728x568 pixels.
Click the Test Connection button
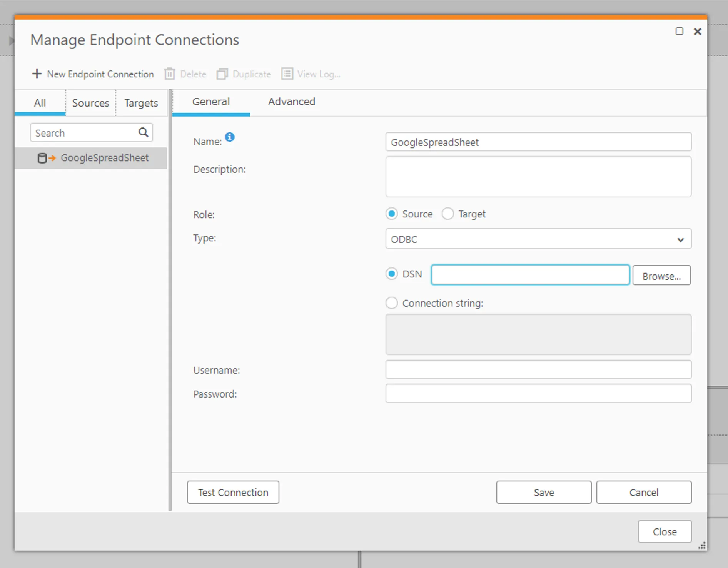[233, 492]
